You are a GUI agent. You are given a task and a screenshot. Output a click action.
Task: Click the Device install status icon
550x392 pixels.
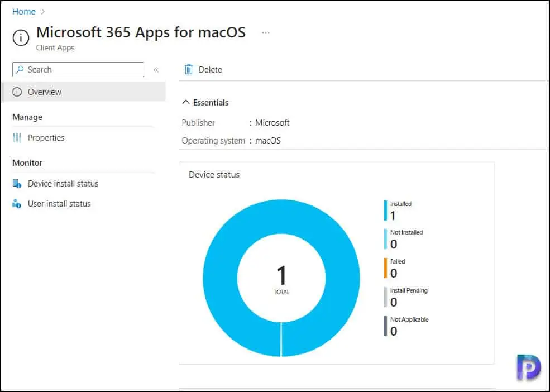(x=17, y=184)
